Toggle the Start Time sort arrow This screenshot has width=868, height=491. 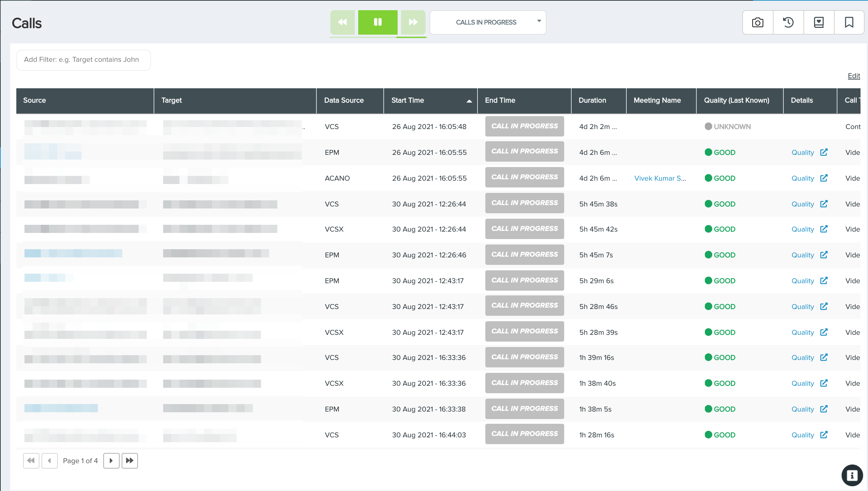click(x=469, y=101)
